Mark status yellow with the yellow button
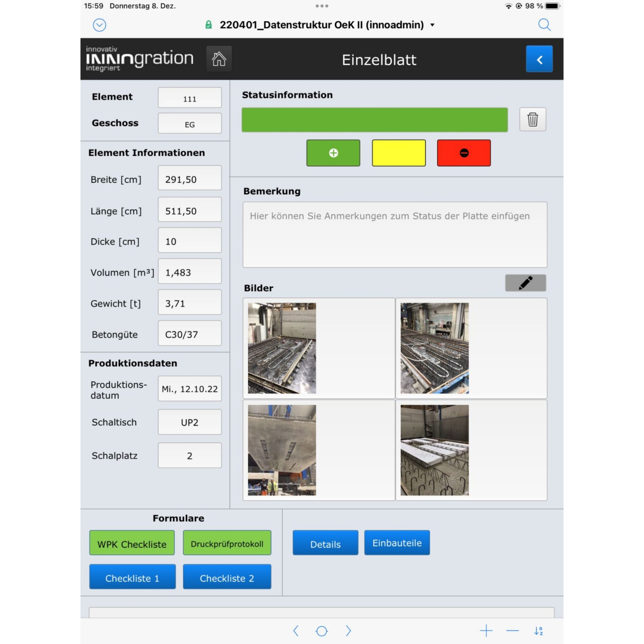Screen dimensions: 644x644 399,153
